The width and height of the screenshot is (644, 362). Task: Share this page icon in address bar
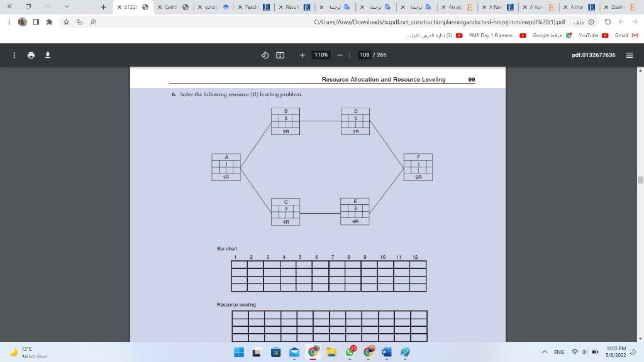tap(80, 22)
